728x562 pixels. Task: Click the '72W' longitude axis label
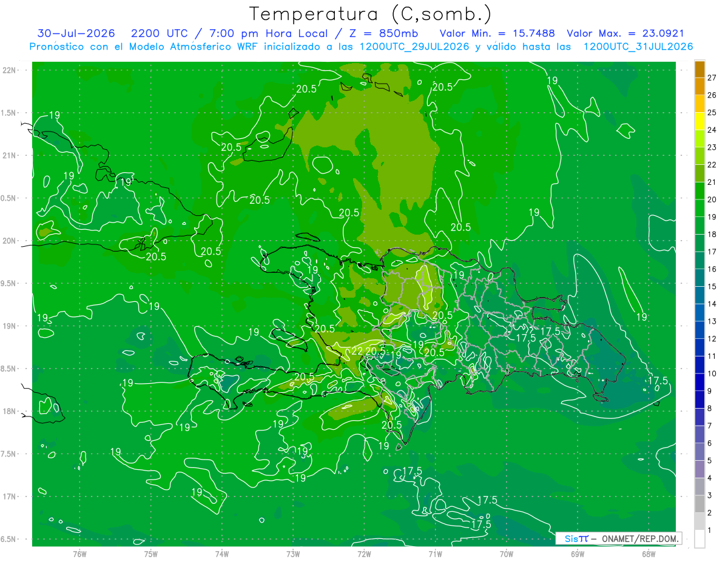pos(364,554)
